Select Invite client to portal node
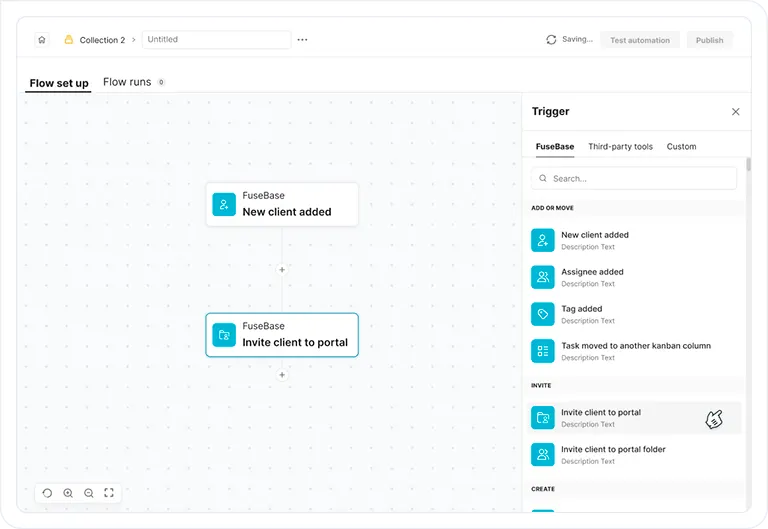This screenshot has height=529, width=768. click(x=282, y=335)
